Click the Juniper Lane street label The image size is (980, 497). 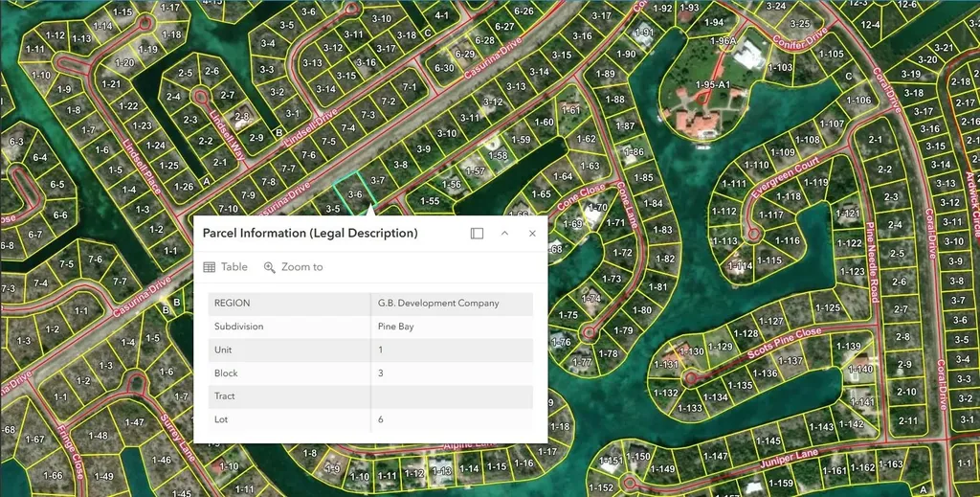[x=789, y=459]
